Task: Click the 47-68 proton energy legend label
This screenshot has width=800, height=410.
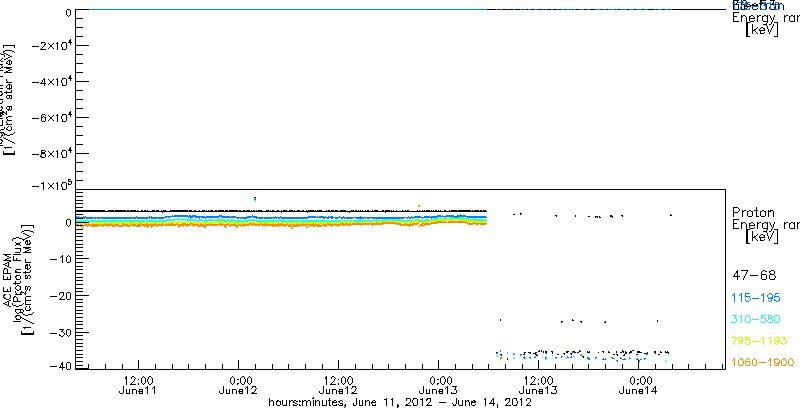Action: coord(754,276)
